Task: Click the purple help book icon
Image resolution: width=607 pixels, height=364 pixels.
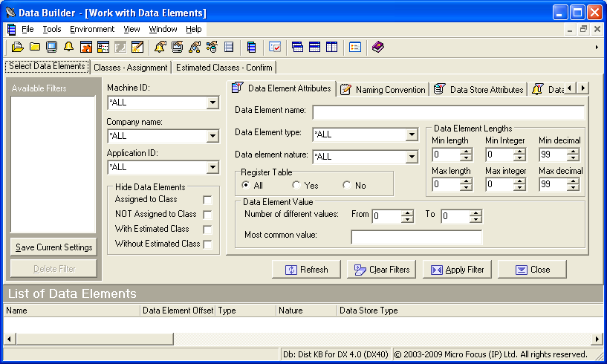Action: coord(378,47)
